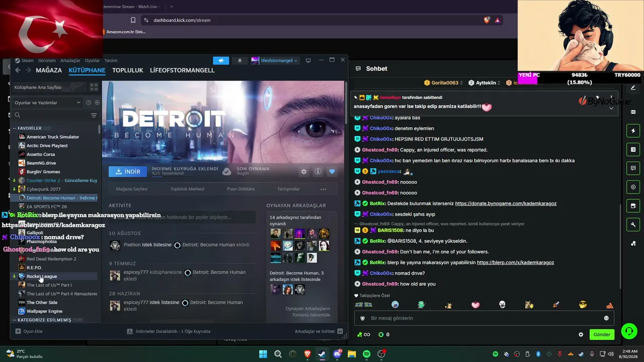Filter library to ready-to-play games
The height and width of the screenshot is (362, 644).
pos(97,103)
